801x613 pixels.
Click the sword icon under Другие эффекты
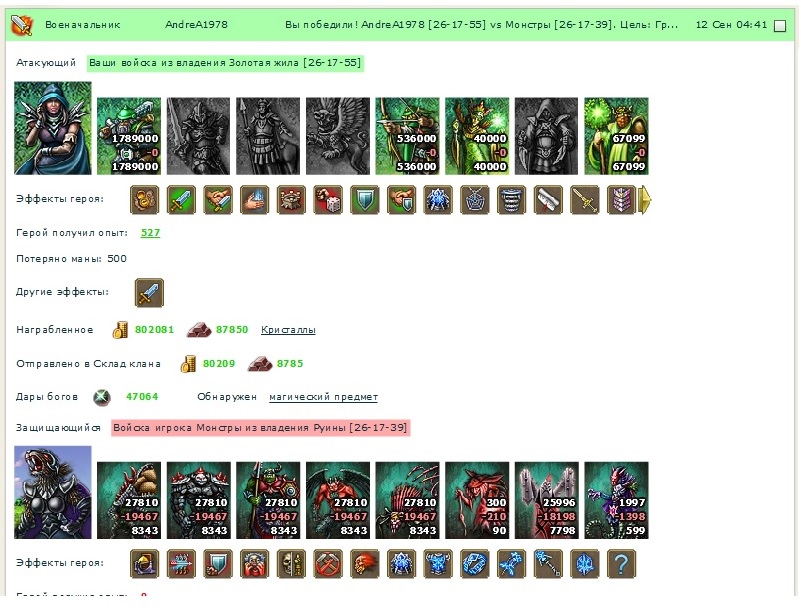click(x=149, y=293)
